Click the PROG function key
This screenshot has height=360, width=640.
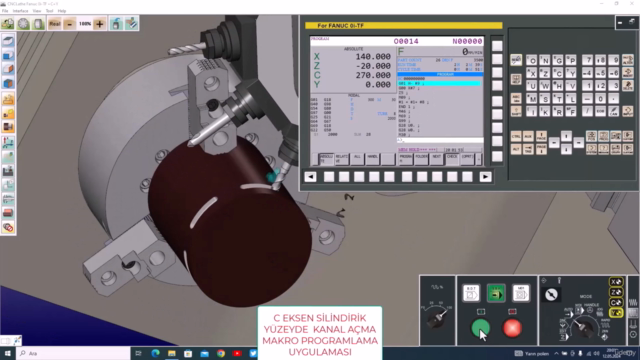click(603, 136)
